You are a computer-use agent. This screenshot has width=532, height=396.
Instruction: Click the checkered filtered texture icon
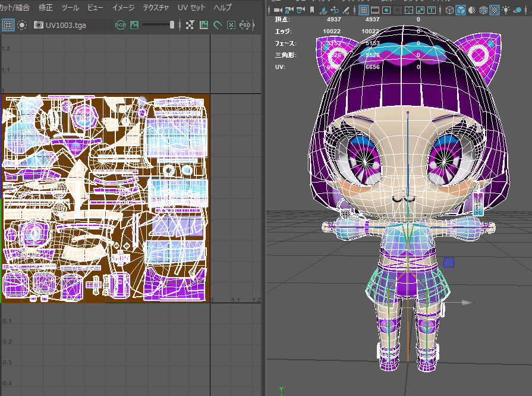pyautogui.click(x=190, y=25)
